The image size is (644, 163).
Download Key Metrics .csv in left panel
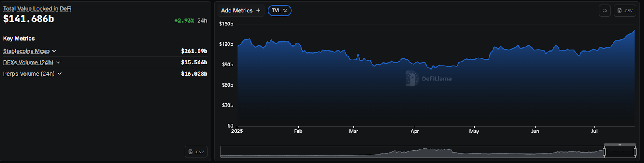coord(196,152)
